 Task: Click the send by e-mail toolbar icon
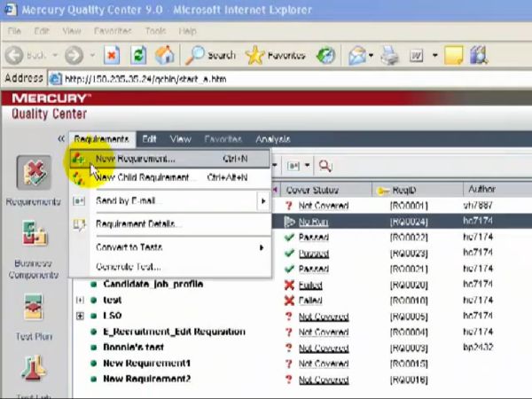tap(293, 166)
